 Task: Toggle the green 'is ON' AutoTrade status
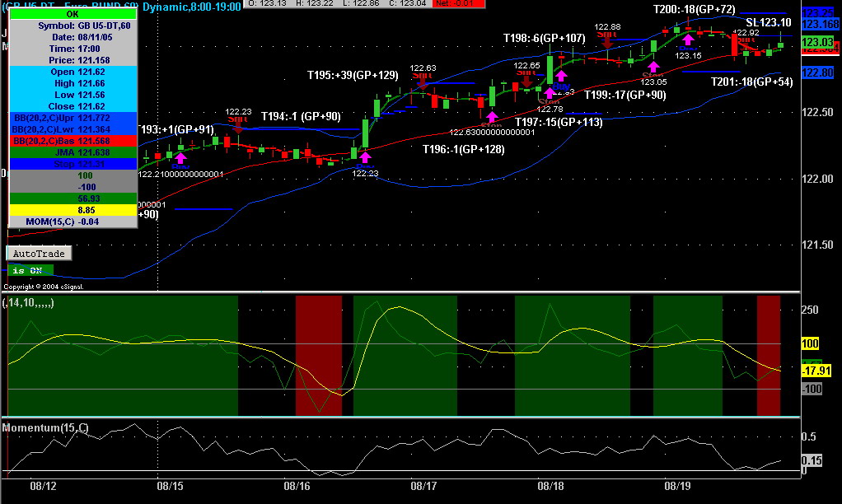pyautogui.click(x=30, y=270)
